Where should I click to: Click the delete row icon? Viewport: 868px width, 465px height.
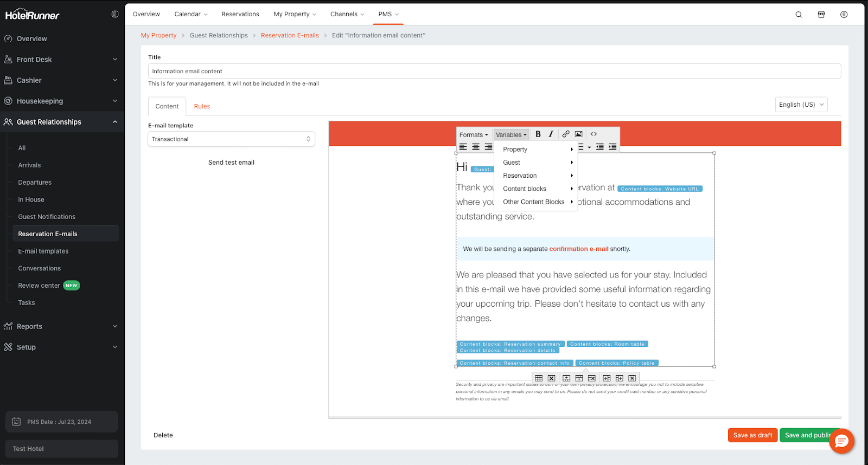[x=592, y=378]
